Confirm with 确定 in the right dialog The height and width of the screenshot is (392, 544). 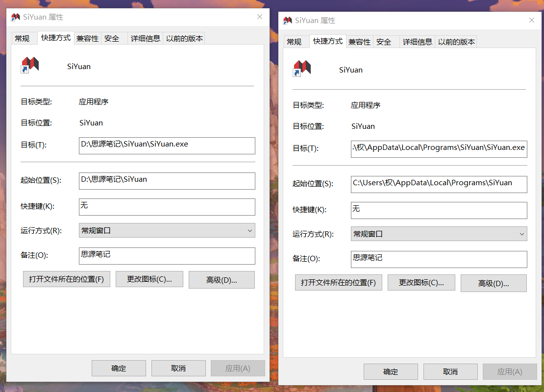[x=391, y=371]
